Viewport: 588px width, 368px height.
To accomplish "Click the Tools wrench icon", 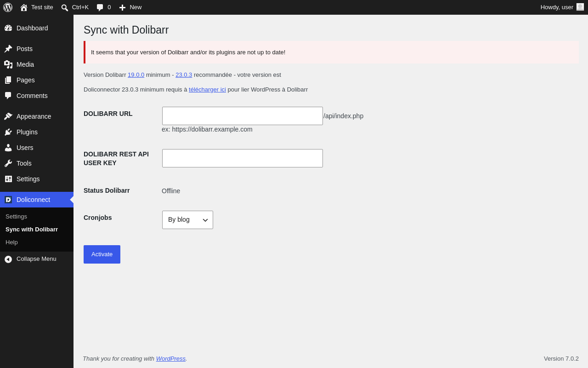I will 8,163.
